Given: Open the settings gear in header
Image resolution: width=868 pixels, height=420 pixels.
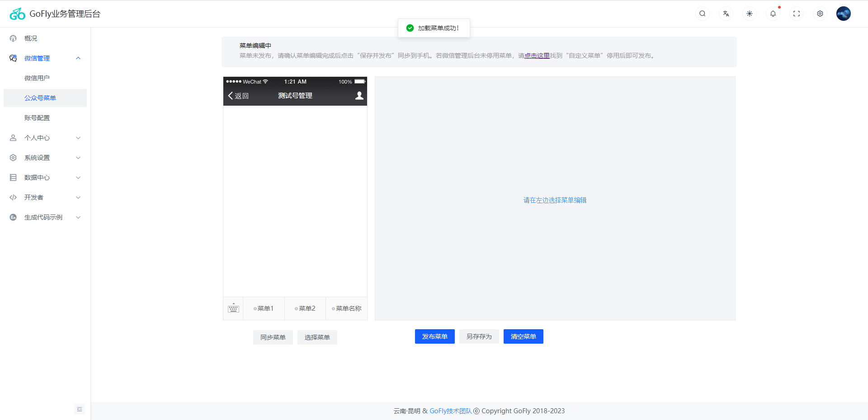Looking at the screenshot, I should pos(820,14).
